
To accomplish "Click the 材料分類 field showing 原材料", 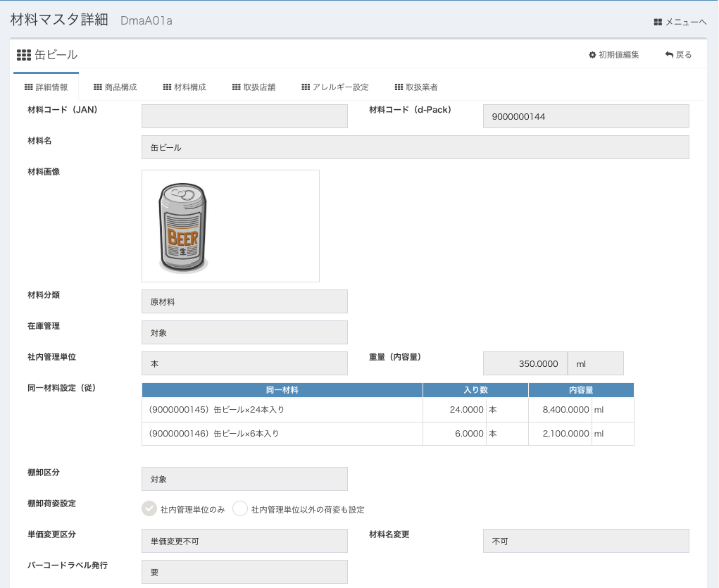I will click(x=244, y=301).
